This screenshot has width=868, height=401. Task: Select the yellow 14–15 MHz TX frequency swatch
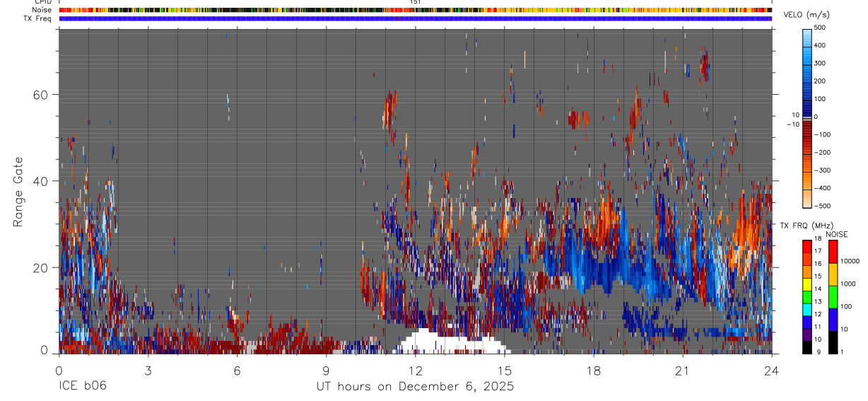coord(808,284)
